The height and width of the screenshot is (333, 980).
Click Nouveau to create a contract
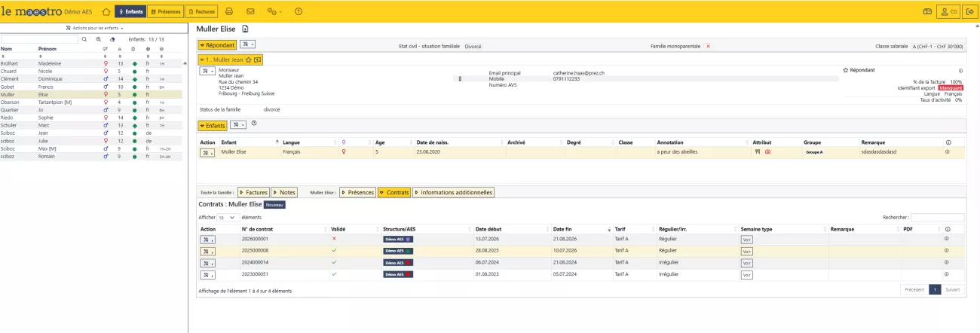pyautogui.click(x=274, y=204)
